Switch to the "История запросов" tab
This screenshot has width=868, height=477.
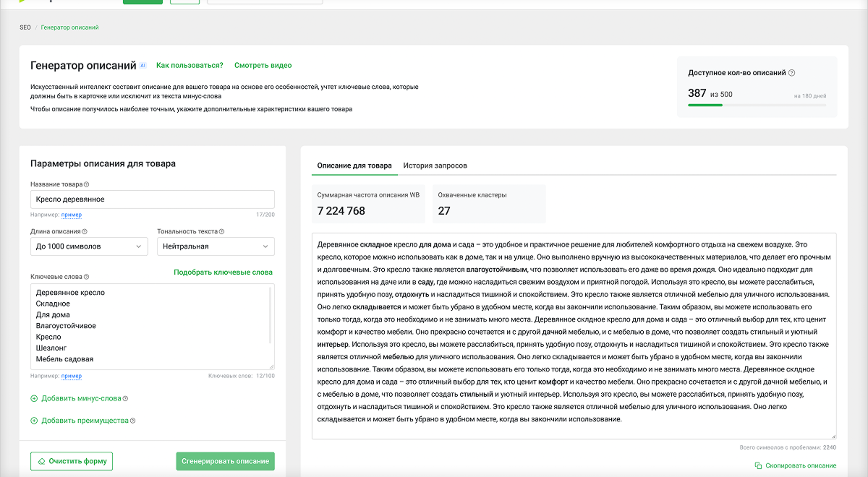point(435,166)
